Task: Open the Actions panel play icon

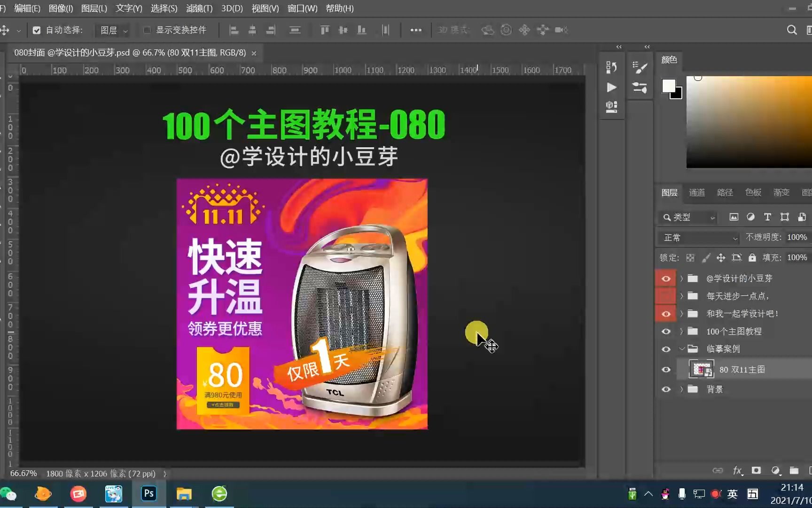Action: pos(611,87)
